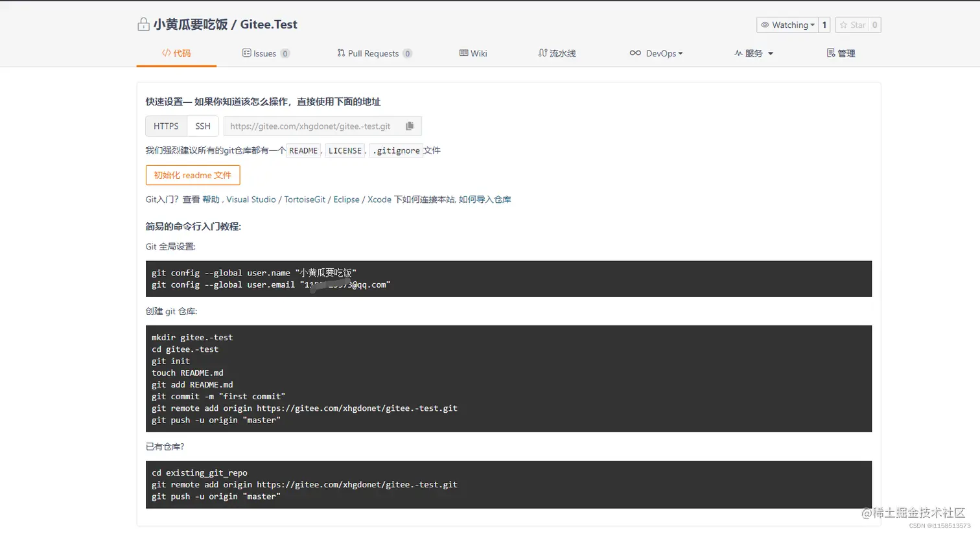Click the 'git add README.md' command line
Screen dimensions: 980x534
tap(192, 384)
